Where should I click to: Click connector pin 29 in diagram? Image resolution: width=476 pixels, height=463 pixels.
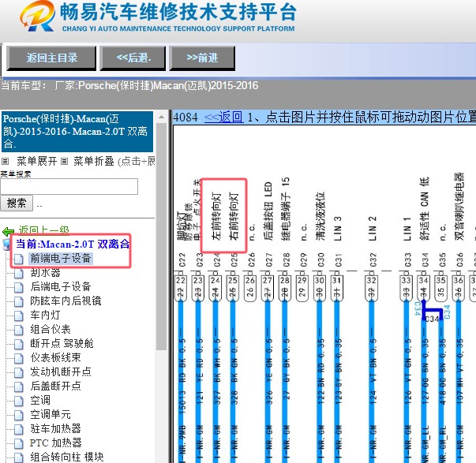point(302,288)
